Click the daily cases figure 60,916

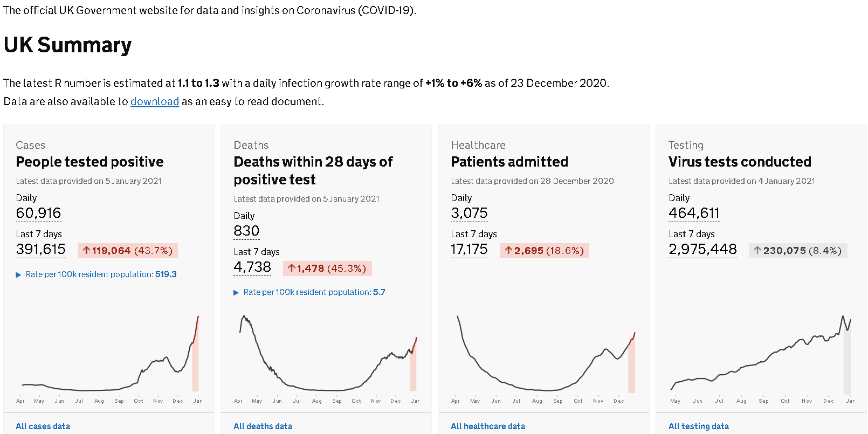coord(38,213)
